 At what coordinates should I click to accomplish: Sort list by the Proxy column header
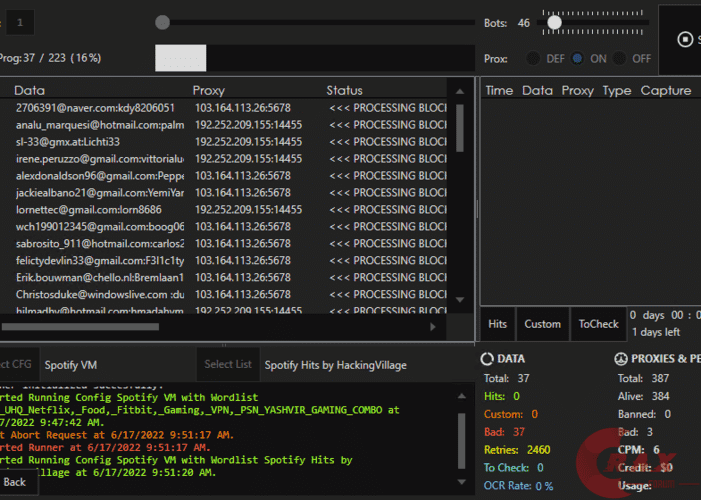point(209,90)
